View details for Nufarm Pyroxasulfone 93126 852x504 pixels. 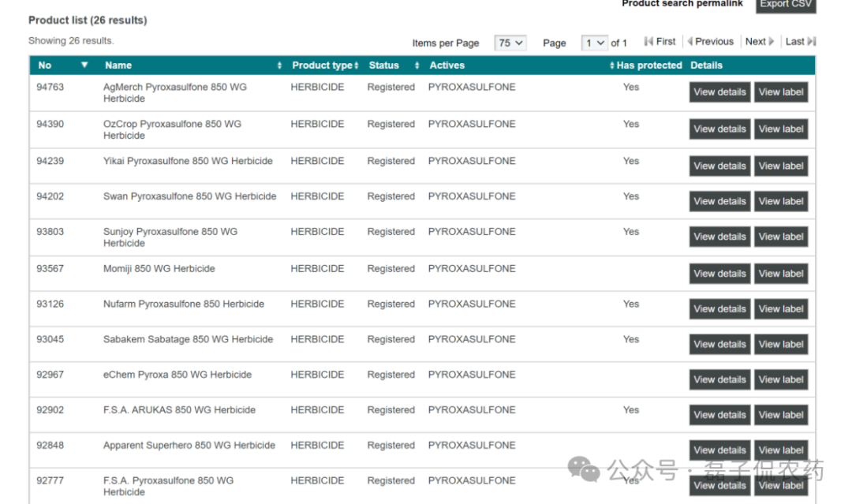(720, 308)
